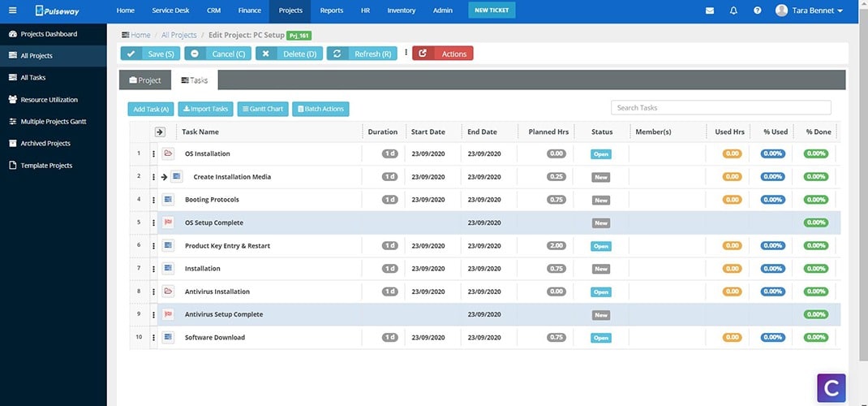Open the purple C chat widget
The width and height of the screenshot is (868, 406).
click(831, 387)
